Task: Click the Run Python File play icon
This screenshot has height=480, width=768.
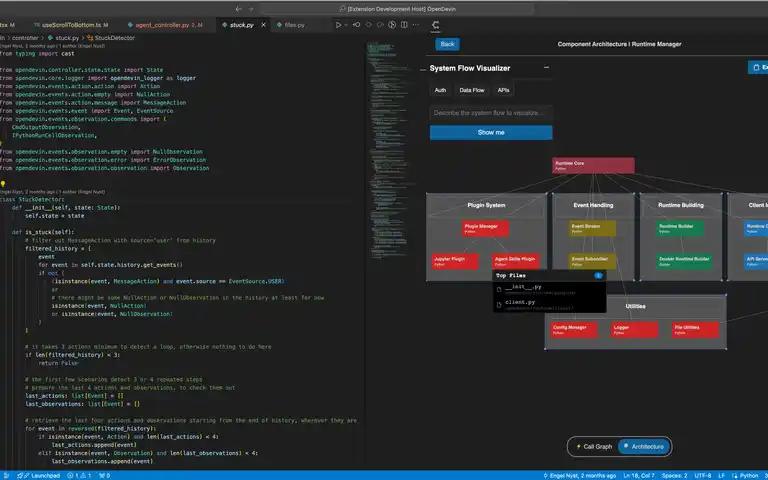Action: pos(338,24)
